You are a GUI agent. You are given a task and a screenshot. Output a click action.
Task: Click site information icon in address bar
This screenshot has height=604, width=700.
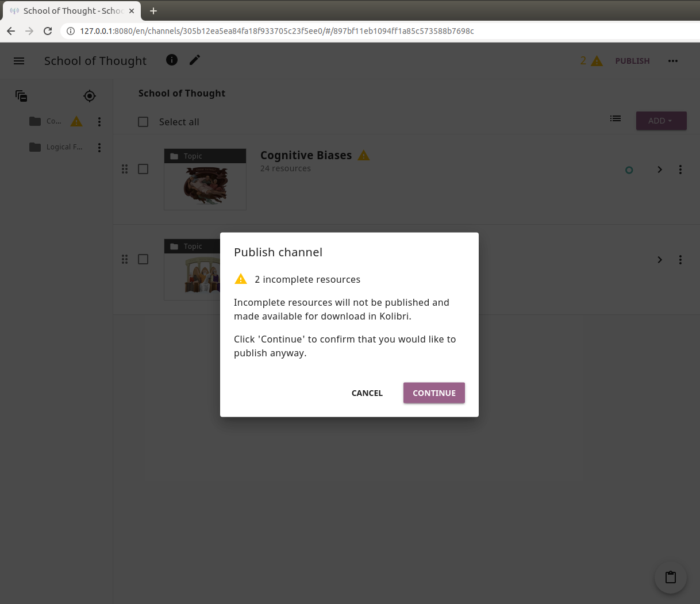coord(71,31)
